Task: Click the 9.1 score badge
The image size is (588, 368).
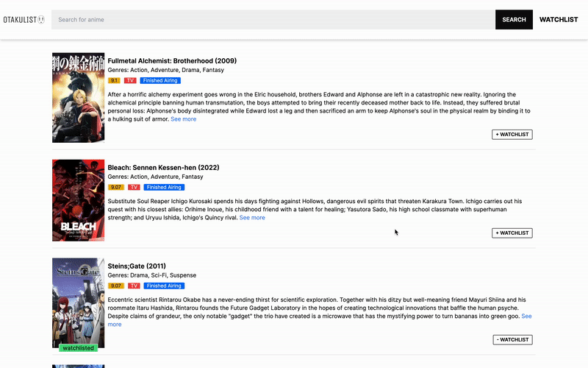Action: (114, 80)
